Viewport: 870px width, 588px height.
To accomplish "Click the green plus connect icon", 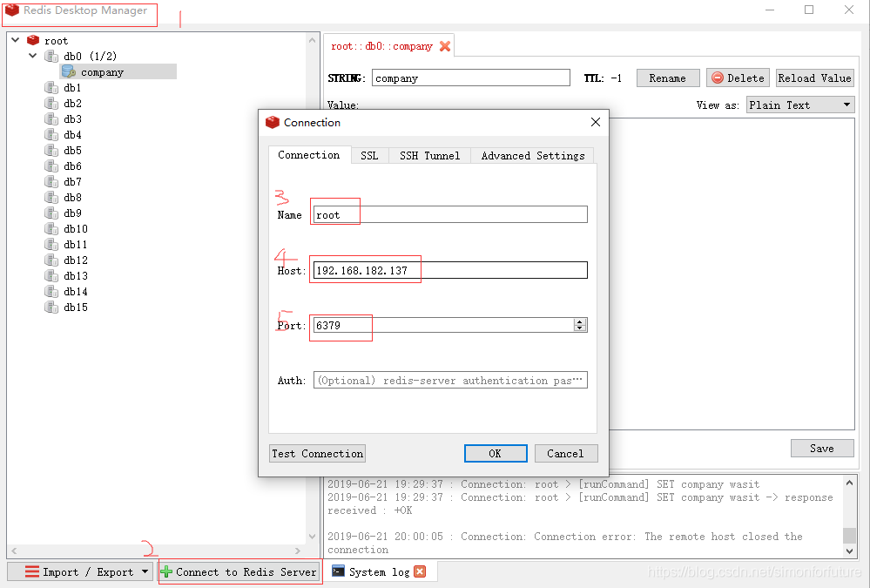I will 165,571.
